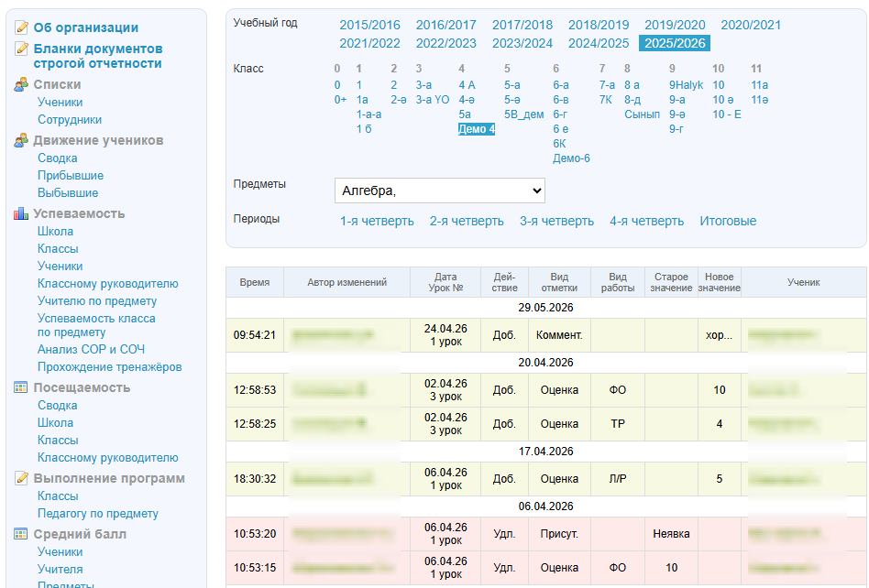Image resolution: width=869 pixels, height=588 pixels.
Task: Click the icon next to Бланки документов
Action: (x=21, y=49)
